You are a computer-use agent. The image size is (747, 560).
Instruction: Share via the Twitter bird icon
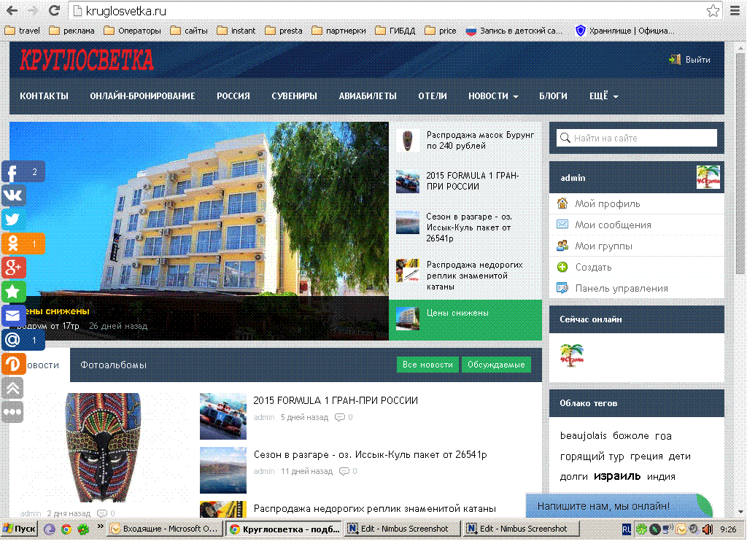point(13,219)
